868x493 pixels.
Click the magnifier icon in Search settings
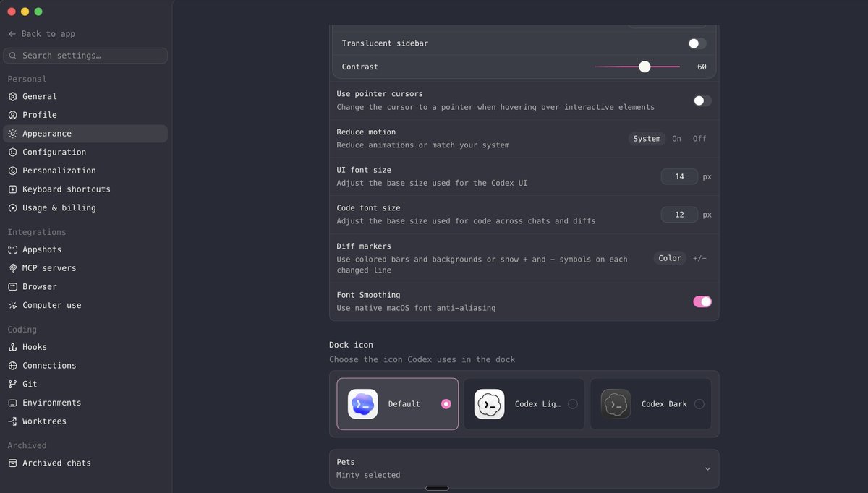pos(13,56)
